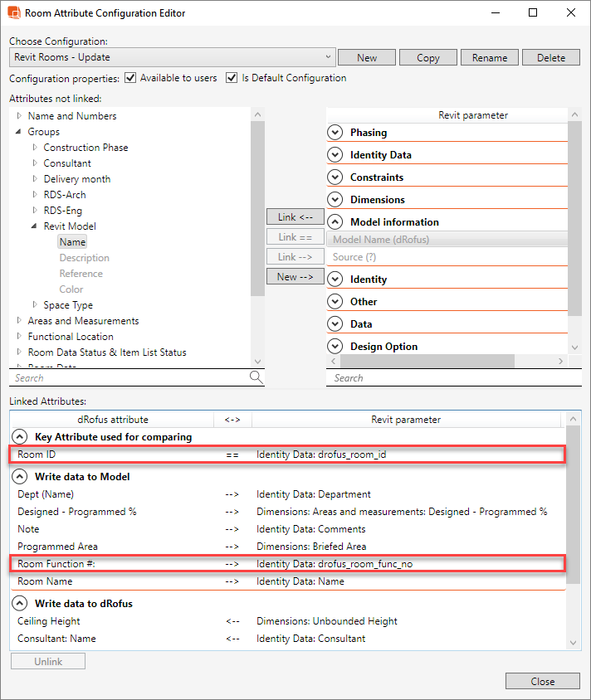Expand the Design Option chevron icon
591x700 pixels.
335,347
